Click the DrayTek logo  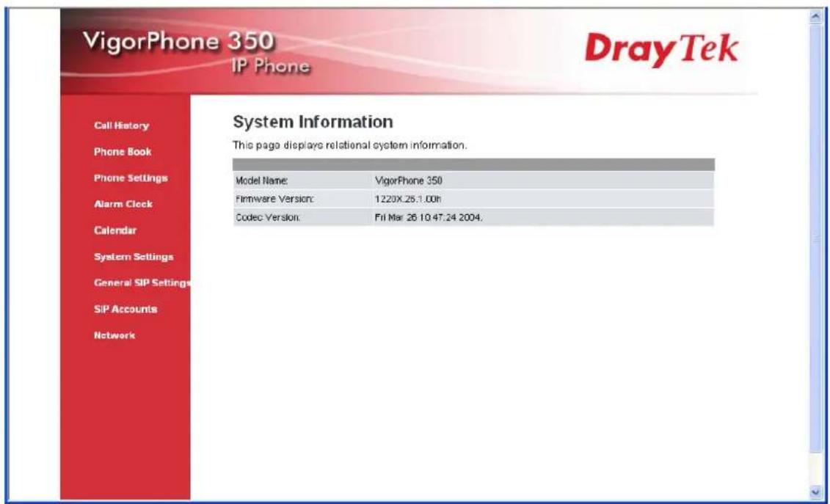click(x=661, y=51)
